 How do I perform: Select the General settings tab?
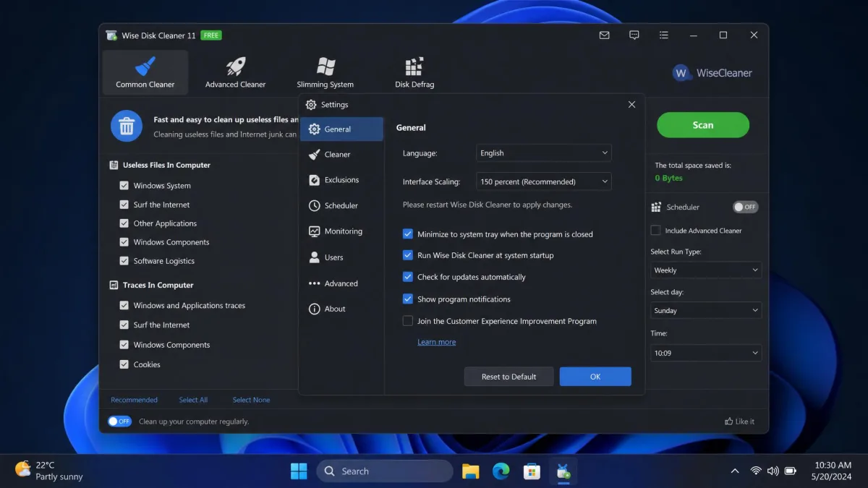pyautogui.click(x=341, y=129)
